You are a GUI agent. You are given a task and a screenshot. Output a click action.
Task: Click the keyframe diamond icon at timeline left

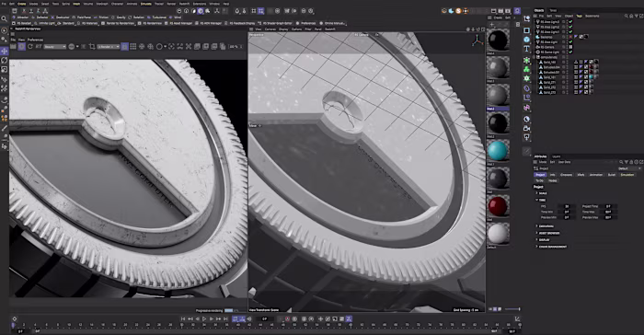click(15, 319)
